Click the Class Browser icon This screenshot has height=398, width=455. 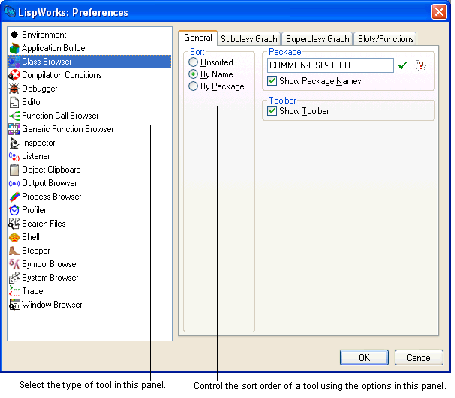[14, 62]
